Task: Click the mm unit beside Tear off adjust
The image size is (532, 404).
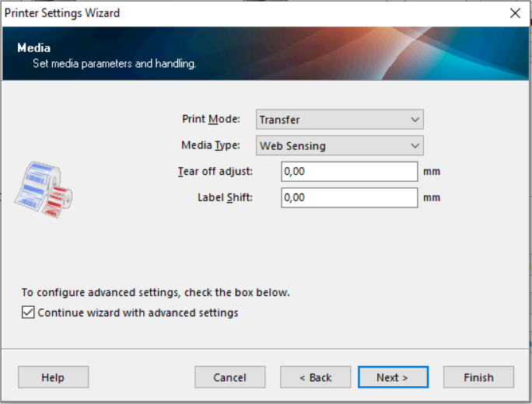Action: coord(432,171)
